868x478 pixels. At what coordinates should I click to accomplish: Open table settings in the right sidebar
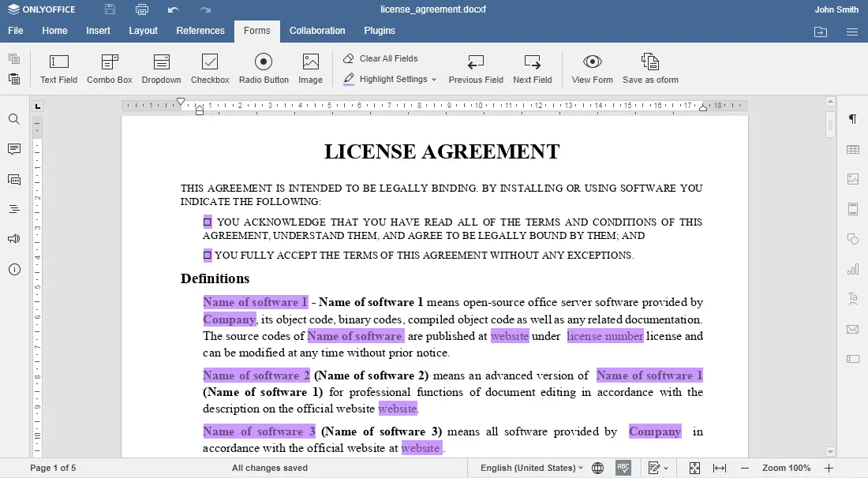(852, 149)
